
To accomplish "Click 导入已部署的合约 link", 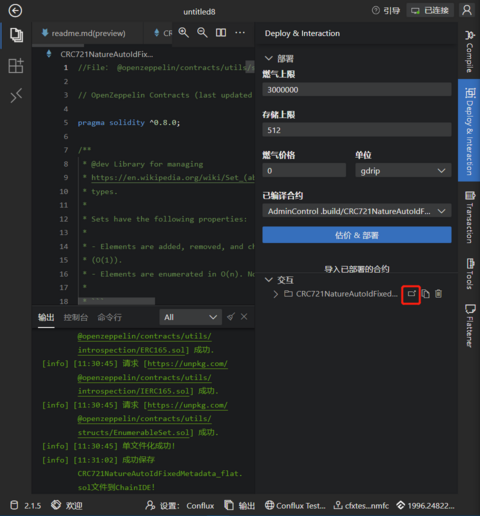I will [357, 269].
